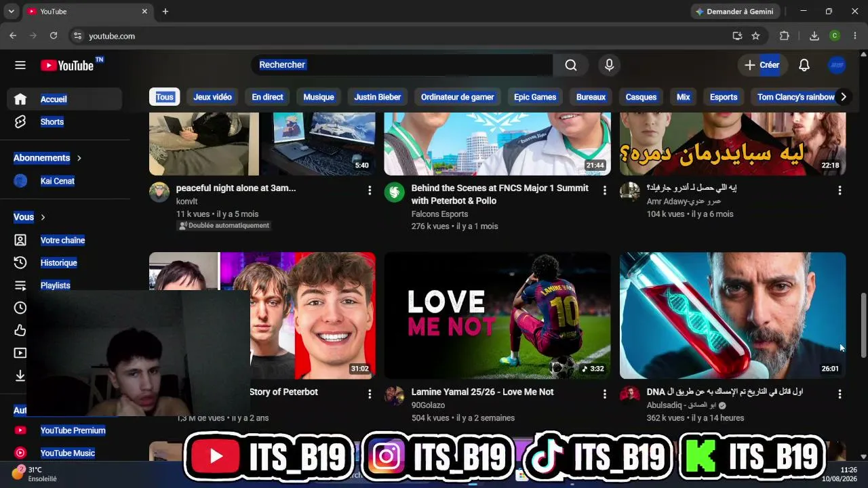Image resolution: width=868 pixels, height=488 pixels.
Task: Select the Ordinateur de gamer chip
Action: point(458,97)
